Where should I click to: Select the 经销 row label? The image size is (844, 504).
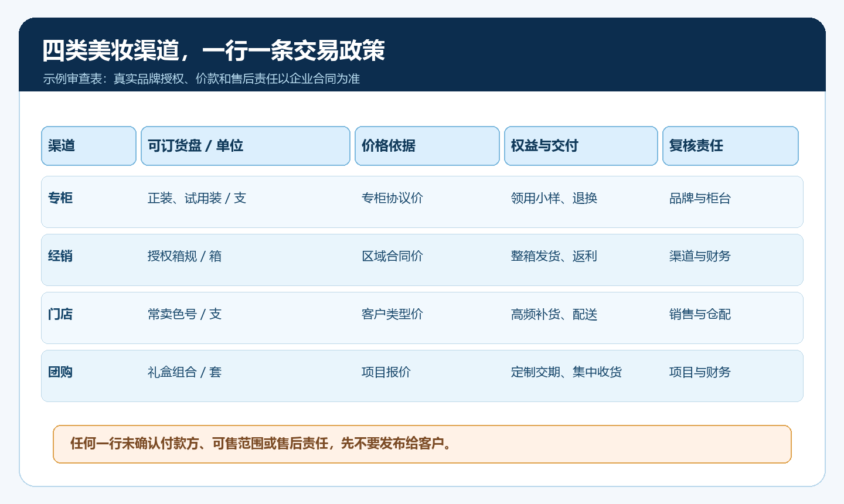60,256
